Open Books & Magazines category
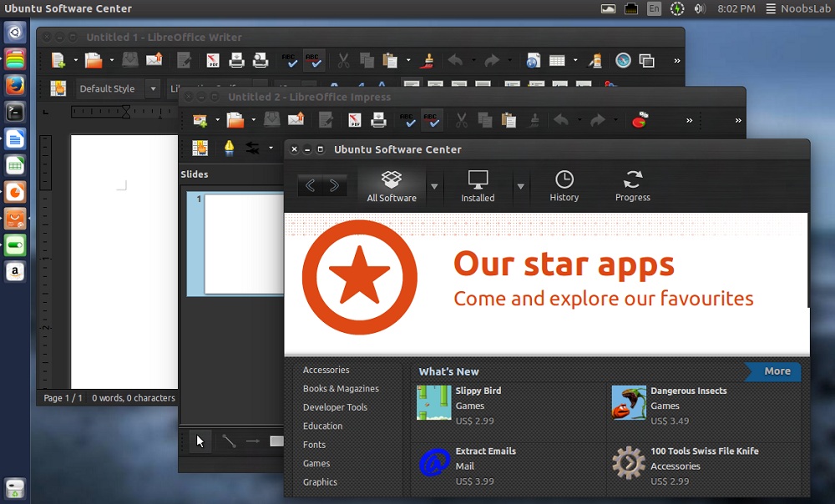Screen dimensions: 835x504 tap(341, 389)
